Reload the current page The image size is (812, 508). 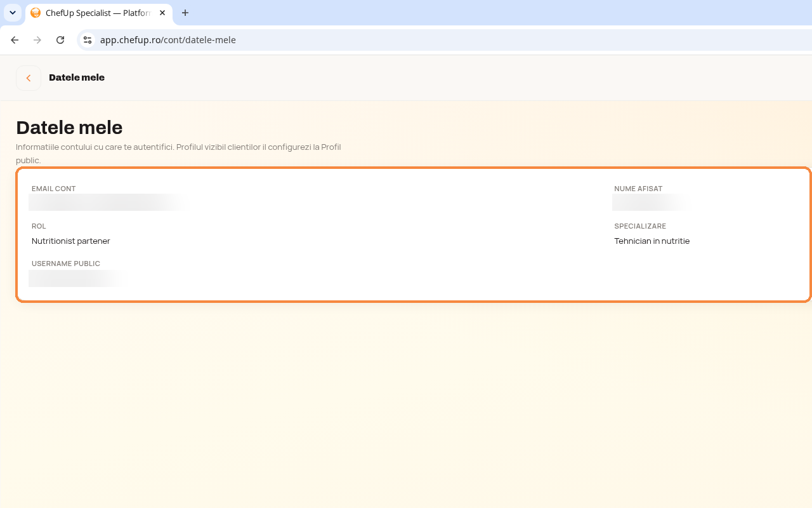[60, 40]
